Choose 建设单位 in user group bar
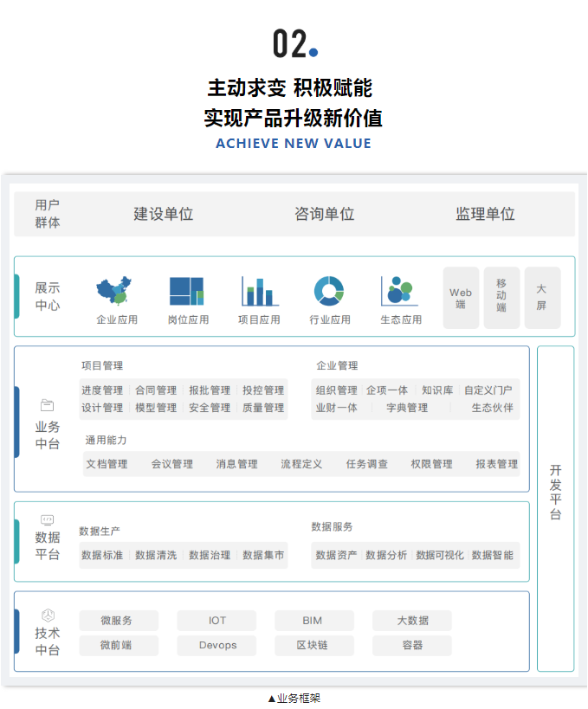This screenshot has height=709, width=588. point(163,214)
